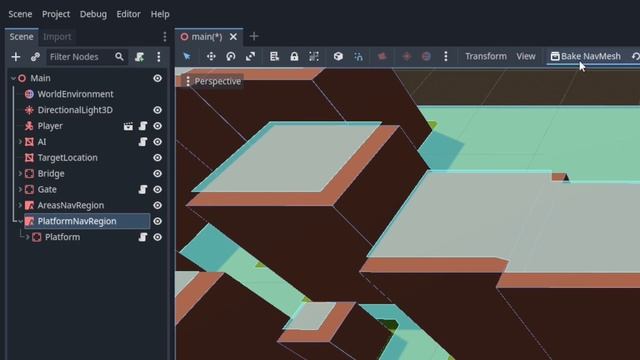
Task: Add a new child node with plus icon
Action: pos(16,57)
